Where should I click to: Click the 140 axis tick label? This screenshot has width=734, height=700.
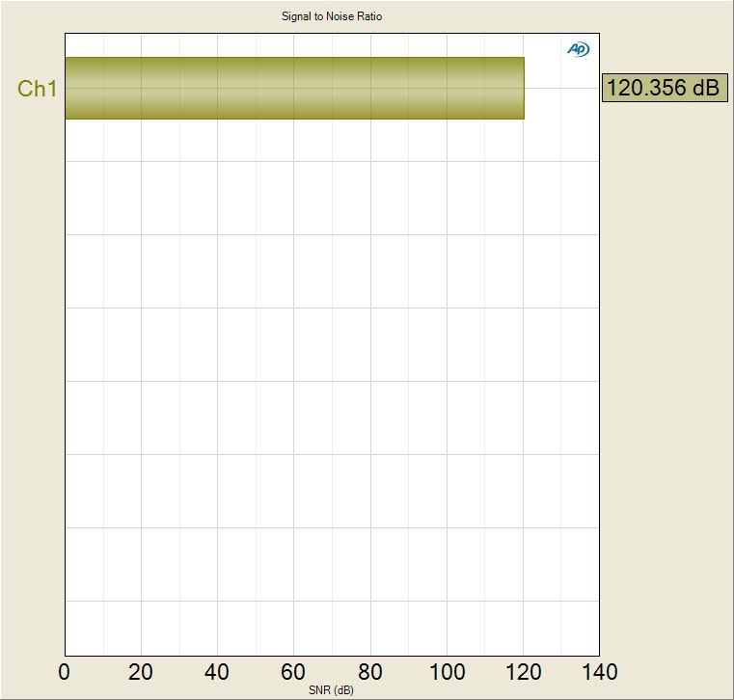[600, 672]
